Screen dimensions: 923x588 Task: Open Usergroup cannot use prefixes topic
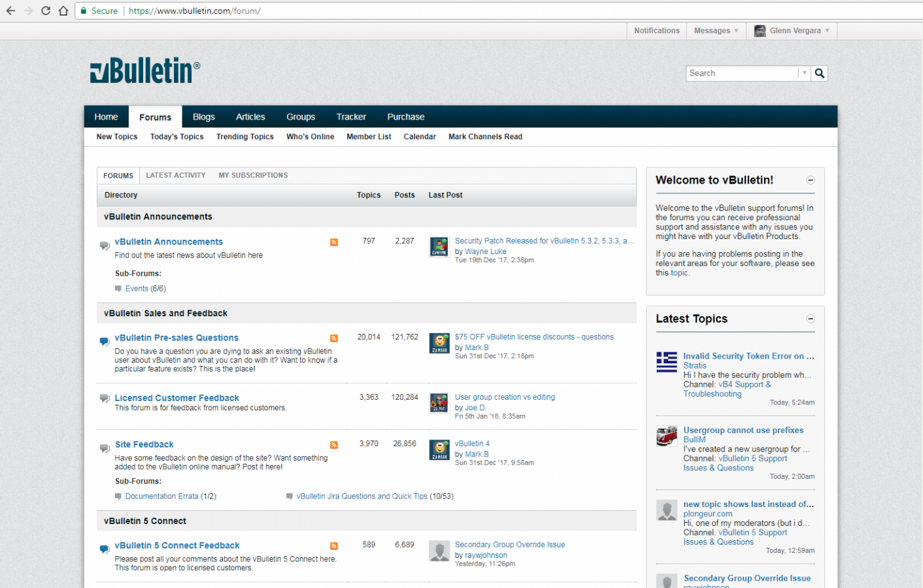coord(744,430)
